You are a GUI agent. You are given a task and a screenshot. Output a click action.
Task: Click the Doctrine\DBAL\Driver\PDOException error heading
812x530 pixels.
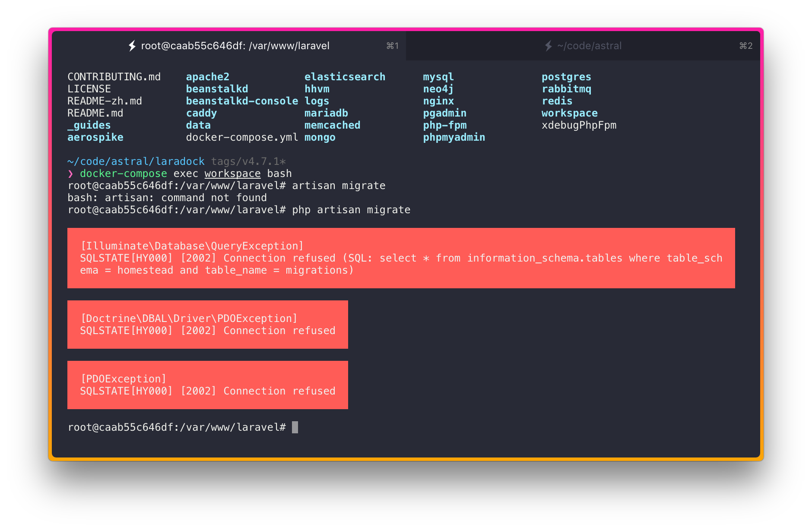click(189, 319)
